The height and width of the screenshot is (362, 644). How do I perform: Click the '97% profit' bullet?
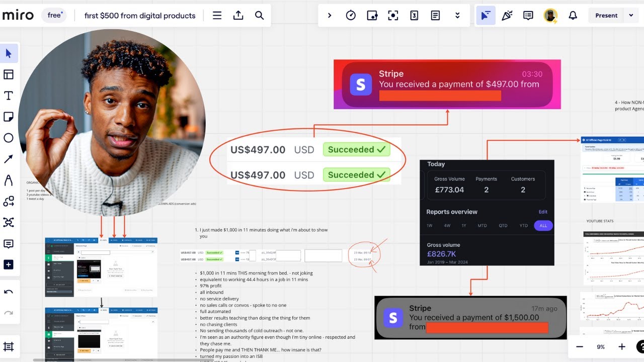click(x=210, y=286)
